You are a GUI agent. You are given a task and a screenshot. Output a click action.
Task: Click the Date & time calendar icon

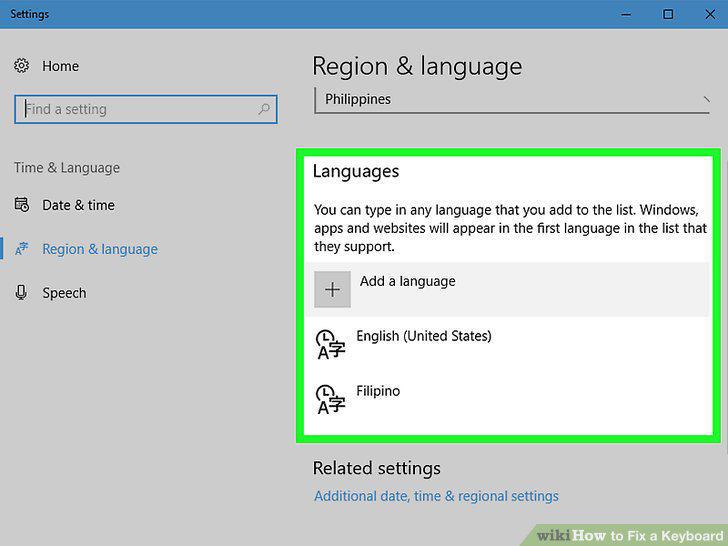pos(21,204)
